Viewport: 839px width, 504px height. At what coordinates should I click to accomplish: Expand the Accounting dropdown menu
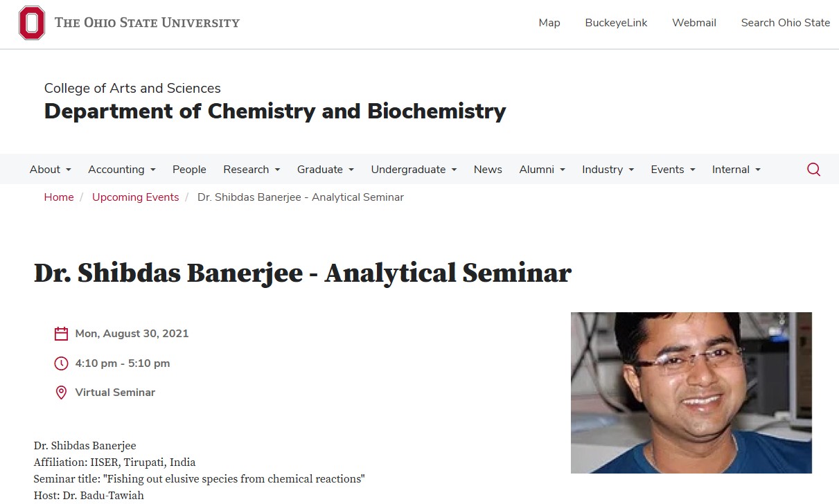121,170
